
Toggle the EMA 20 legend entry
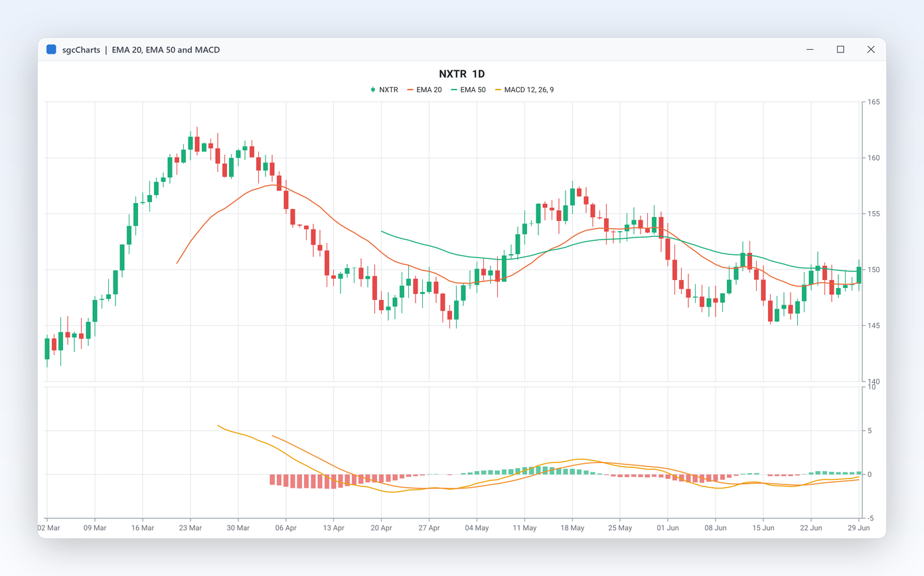[x=424, y=90]
